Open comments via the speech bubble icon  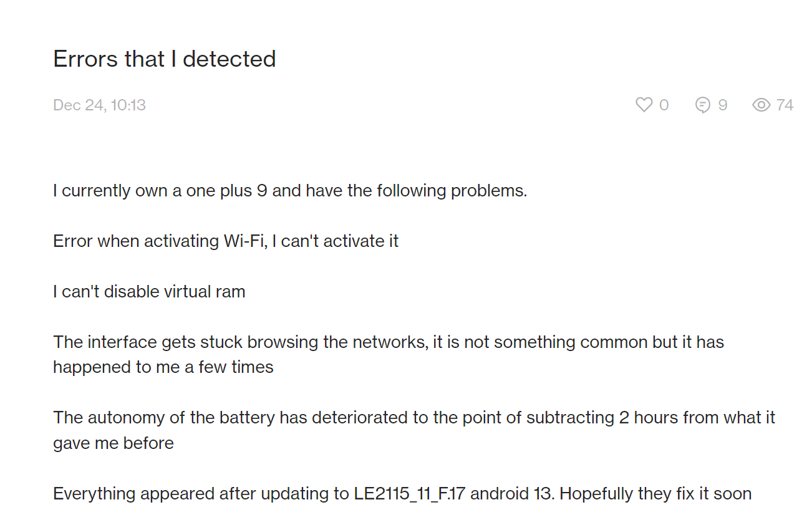tap(703, 105)
